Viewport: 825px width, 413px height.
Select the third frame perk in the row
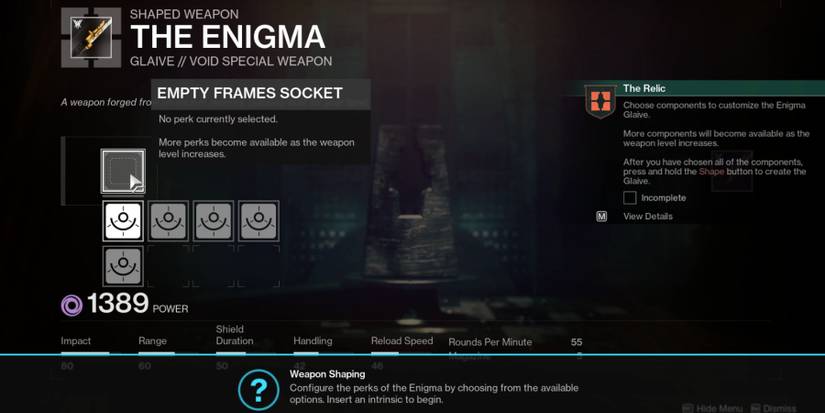tap(214, 220)
